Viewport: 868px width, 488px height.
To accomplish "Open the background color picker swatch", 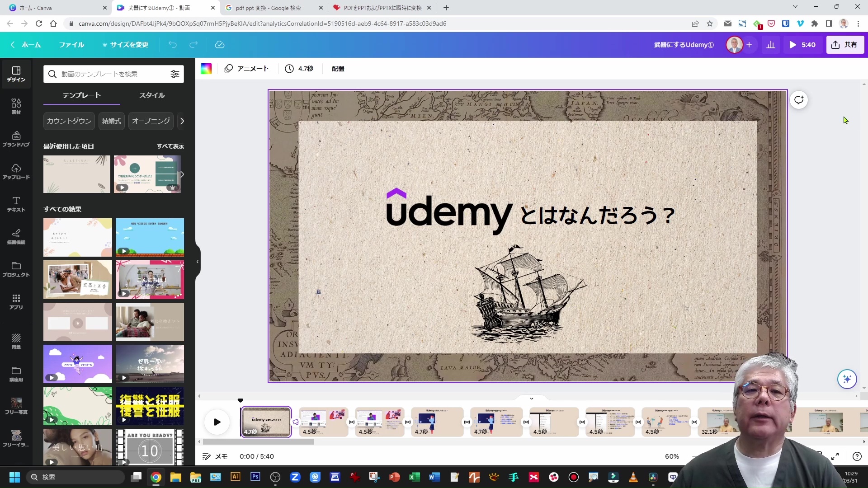I will click(x=206, y=69).
